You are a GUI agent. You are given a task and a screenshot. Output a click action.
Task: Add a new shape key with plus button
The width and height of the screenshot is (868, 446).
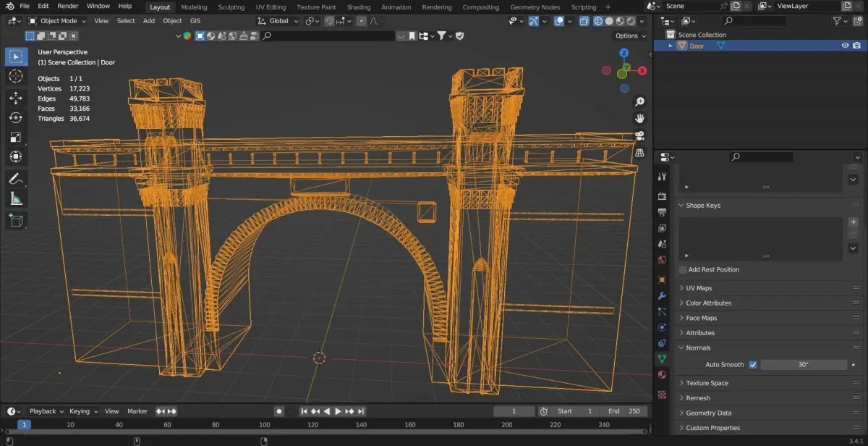tap(853, 222)
